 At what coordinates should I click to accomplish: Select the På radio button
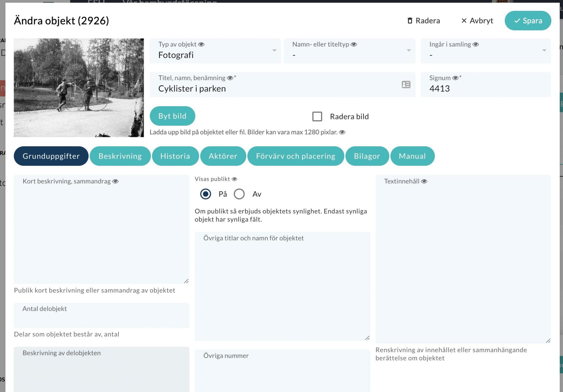206,194
